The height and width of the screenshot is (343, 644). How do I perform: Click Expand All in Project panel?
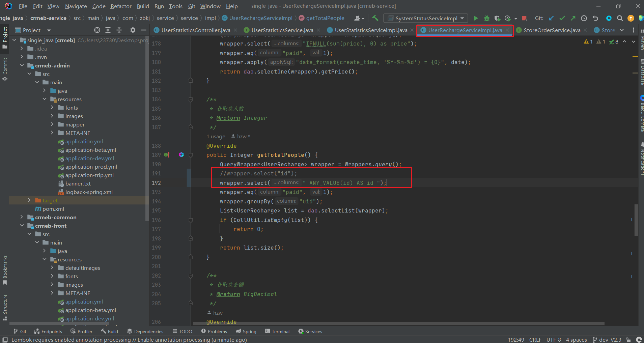[x=108, y=30]
